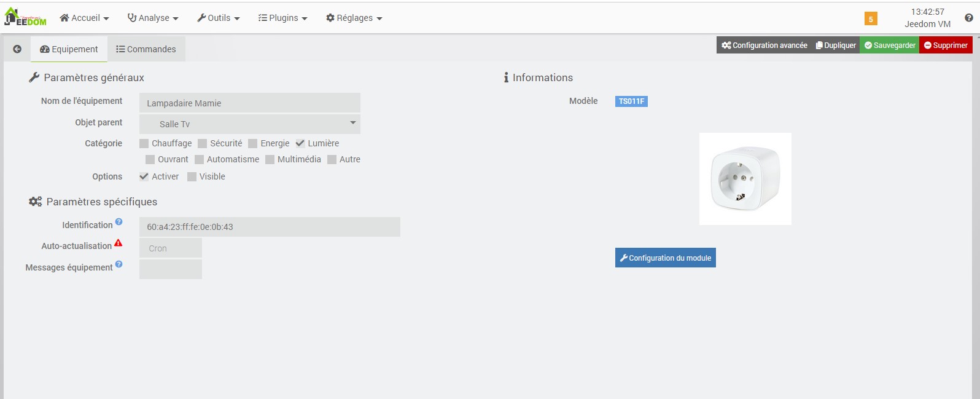Toggle the Sécurité category checkbox
The height and width of the screenshot is (399, 980).
[x=202, y=143]
